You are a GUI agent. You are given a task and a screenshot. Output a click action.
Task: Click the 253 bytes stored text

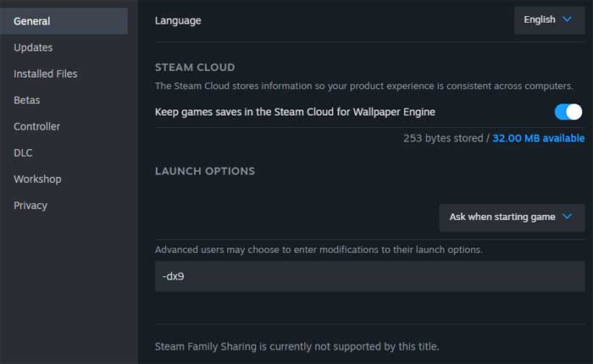click(443, 138)
